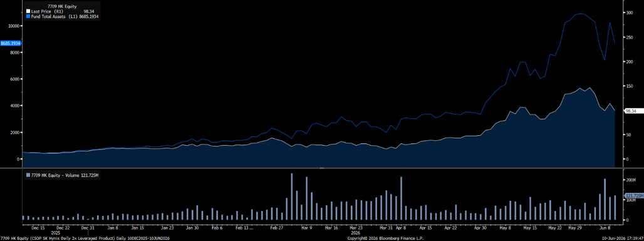Image resolution: width=644 pixels, height=241 pixels.
Task: Click the 'Jan 30' date label
Action: 192,227
